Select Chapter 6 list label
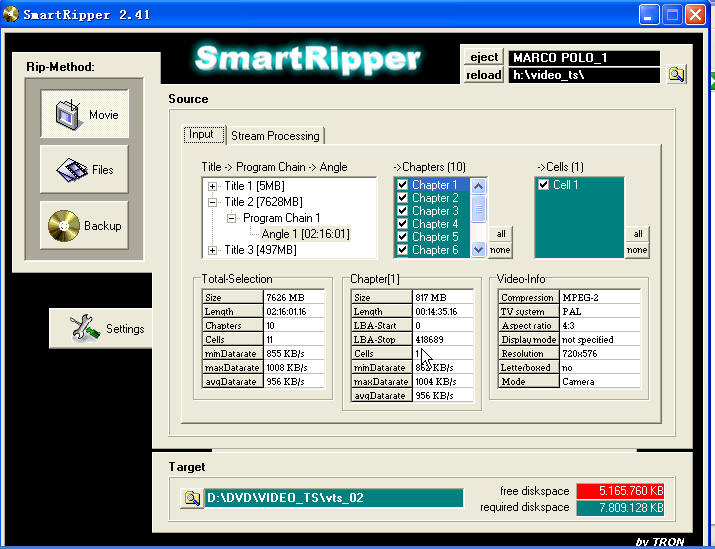The width and height of the screenshot is (715, 549). [x=435, y=250]
